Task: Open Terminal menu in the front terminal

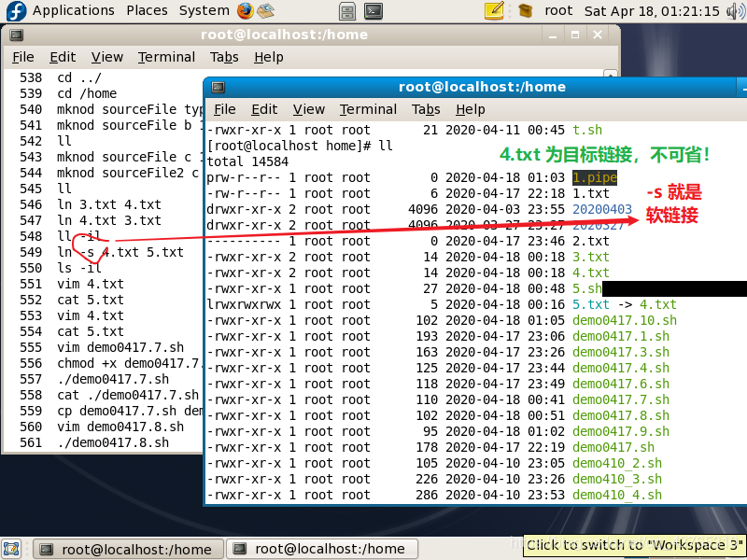Action: (368, 109)
